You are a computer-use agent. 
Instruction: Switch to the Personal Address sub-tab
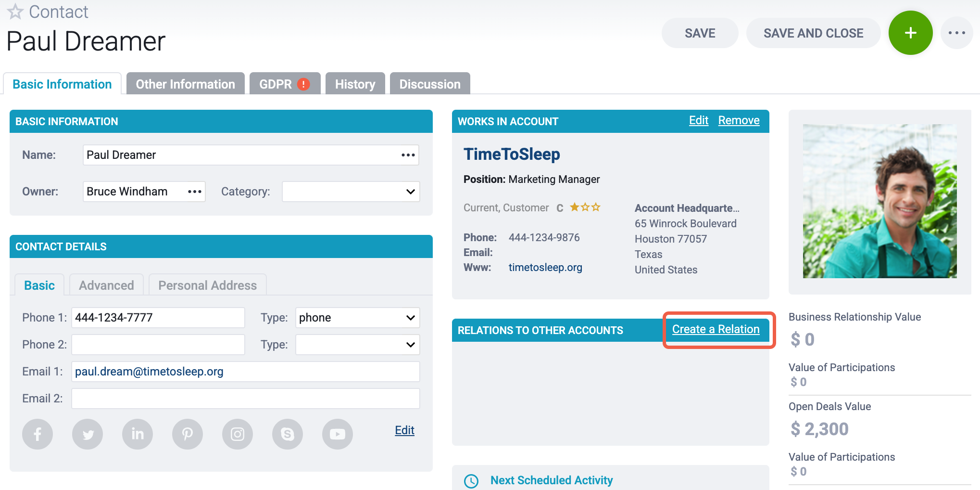click(x=208, y=285)
